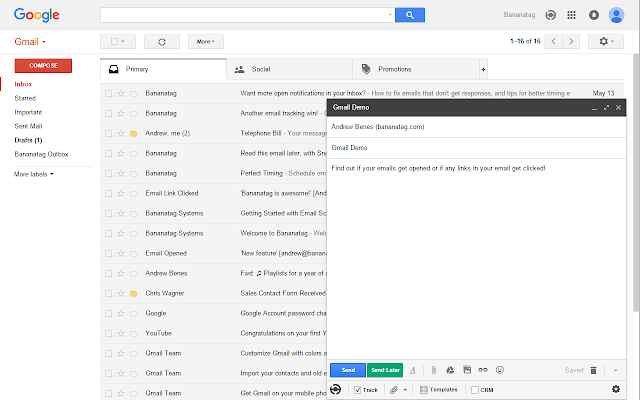Click the page vertical scrollbar
Image resolution: width=640 pixels, height=400 pixels.
[636, 184]
